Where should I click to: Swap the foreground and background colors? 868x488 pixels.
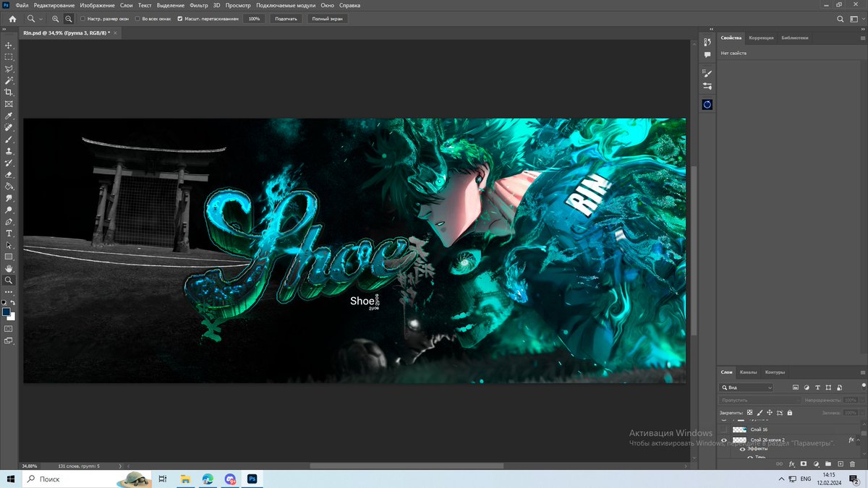pos(12,302)
